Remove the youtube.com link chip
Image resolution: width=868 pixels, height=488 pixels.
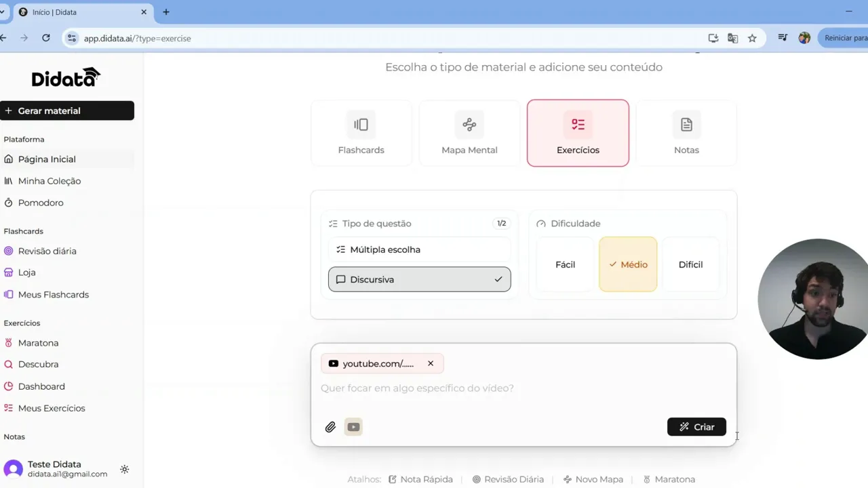point(431,363)
